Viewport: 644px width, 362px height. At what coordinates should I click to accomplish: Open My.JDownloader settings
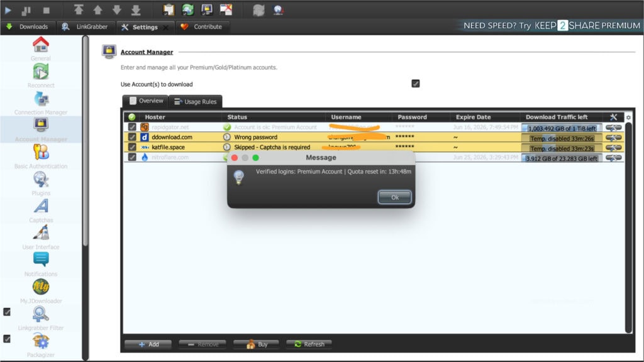coord(41,292)
